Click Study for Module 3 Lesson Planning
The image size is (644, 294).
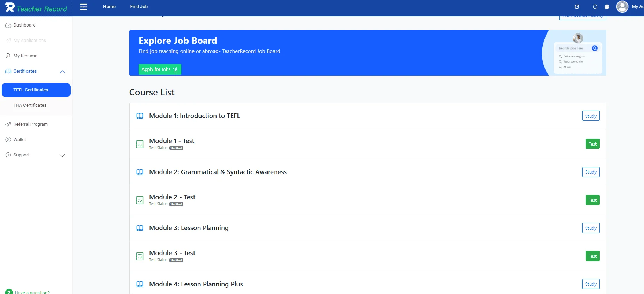click(591, 228)
